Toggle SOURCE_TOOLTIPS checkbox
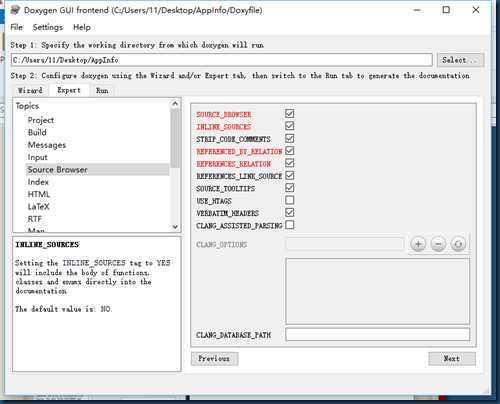 point(290,188)
